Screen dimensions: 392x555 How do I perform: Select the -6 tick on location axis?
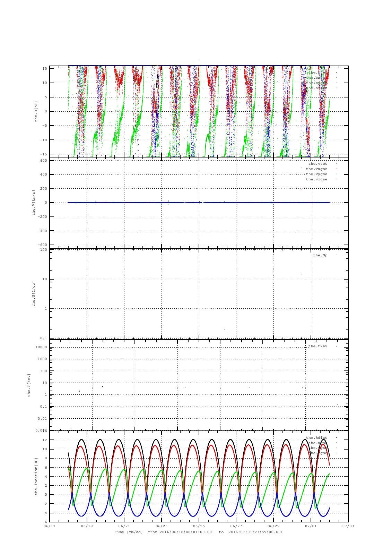coord(45,522)
